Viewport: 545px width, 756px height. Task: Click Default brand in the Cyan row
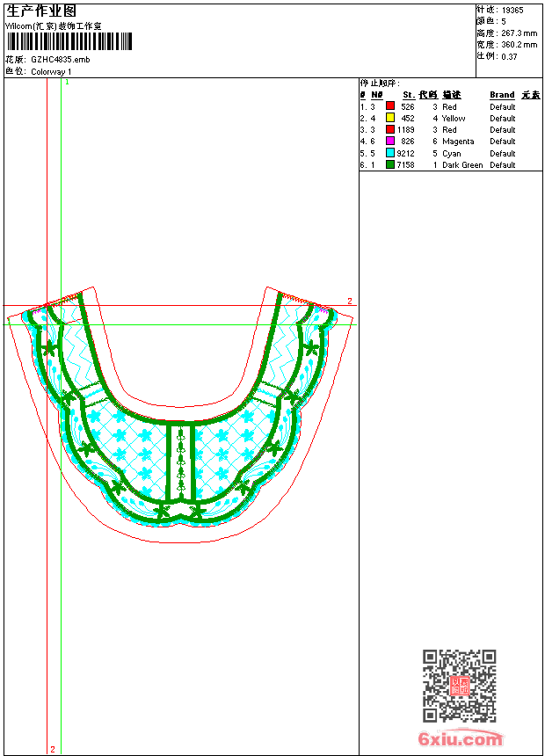(x=503, y=154)
